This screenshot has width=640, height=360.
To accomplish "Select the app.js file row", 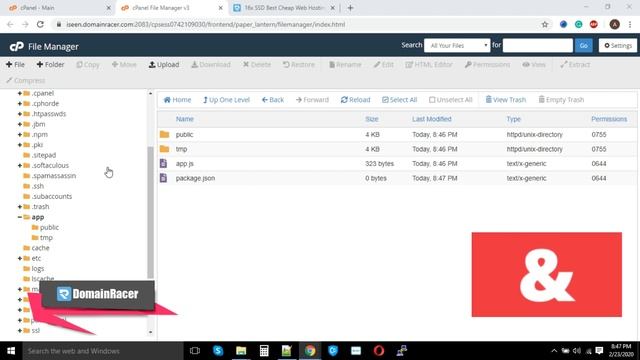I will click(397, 163).
